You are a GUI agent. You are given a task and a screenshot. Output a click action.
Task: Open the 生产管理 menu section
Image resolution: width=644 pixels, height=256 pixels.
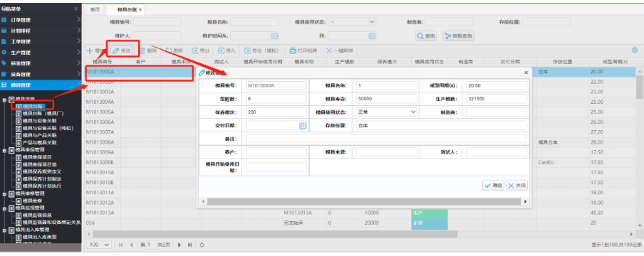pos(41,53)
